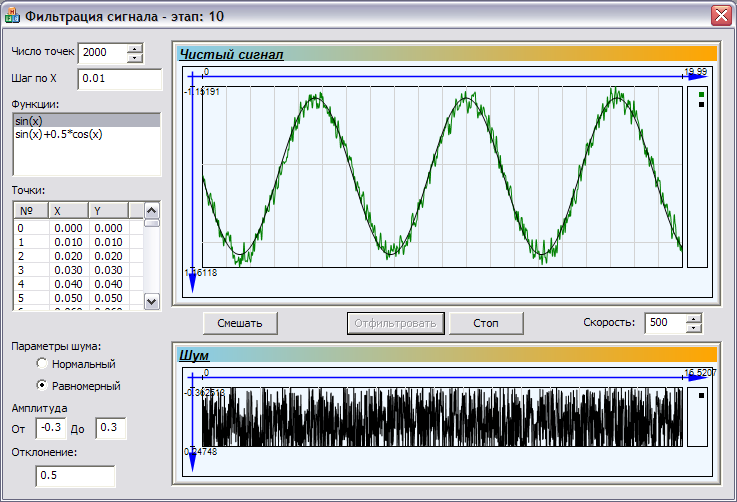The image size is (737, 502).
Task: Click the Y column header in table
Action: [x=109, y=211]
